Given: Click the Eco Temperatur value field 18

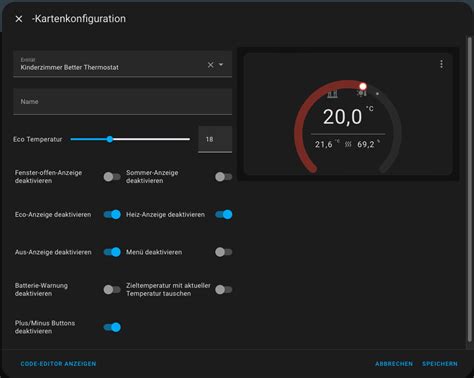Looking at the screenshot, I should click(215, 139).
